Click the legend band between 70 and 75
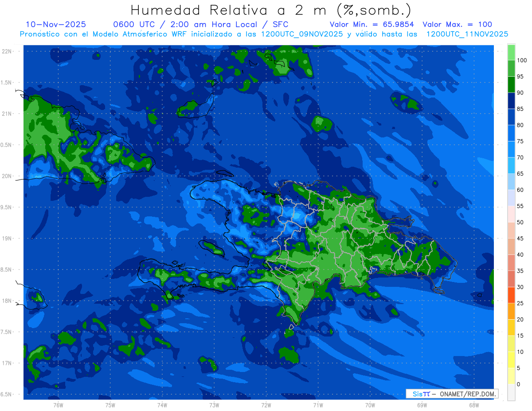Screen dimensions: 532x411 coord(511,149)
